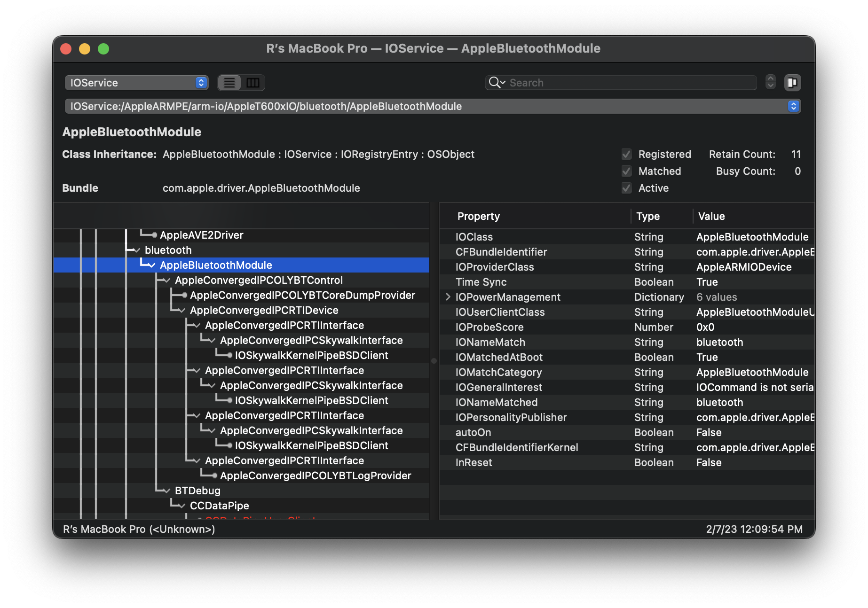868x608 pixels.
Task: Open the registry path popup menu
Action: [x=433, y=106]
